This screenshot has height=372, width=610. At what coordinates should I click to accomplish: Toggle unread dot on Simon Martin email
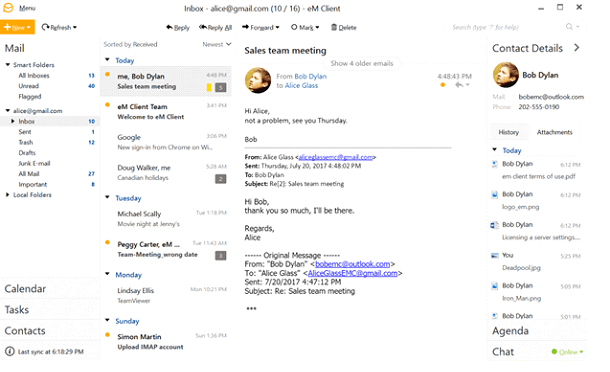[x=107, y=335]
